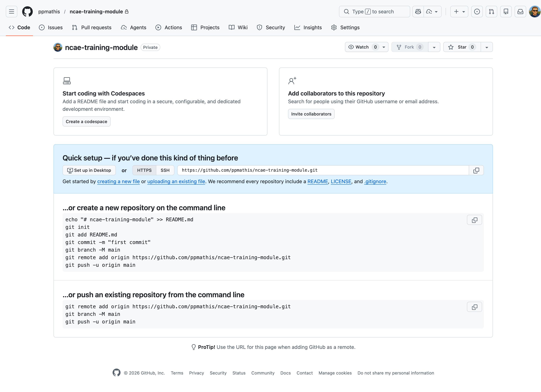Open footer Docs link
The image size is (541, 392).
(285, 373)
